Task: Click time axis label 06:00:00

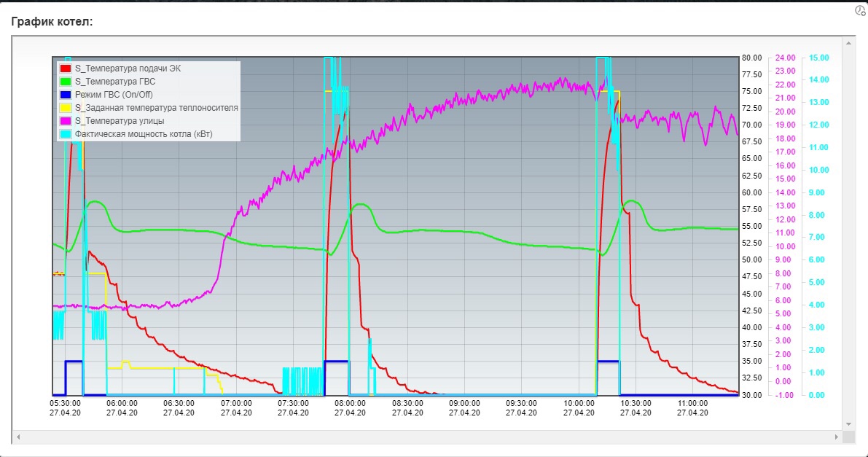Action: [122, 403]
